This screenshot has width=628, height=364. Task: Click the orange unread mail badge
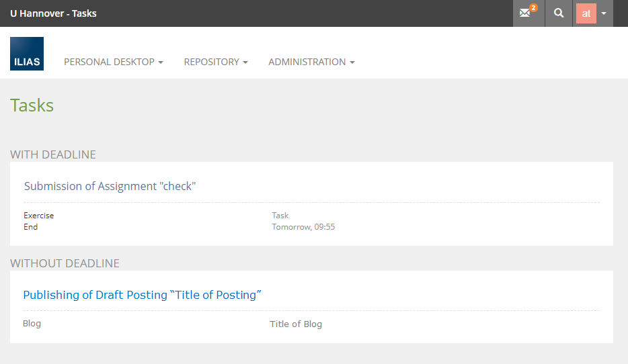click(x=533, y=8)
